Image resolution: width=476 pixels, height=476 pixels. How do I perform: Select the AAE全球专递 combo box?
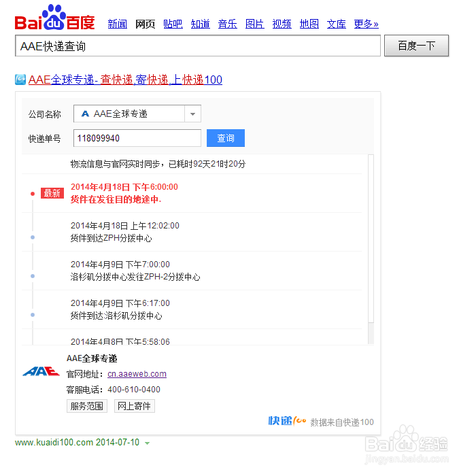(137, 114)
